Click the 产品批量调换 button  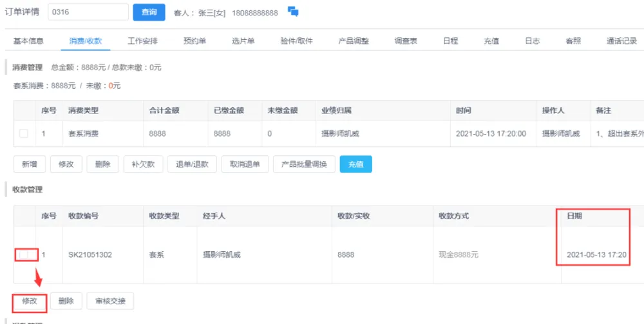point(304,164)
